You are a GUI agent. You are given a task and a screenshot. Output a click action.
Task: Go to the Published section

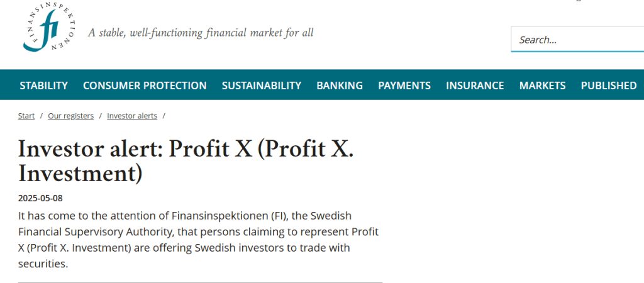(x=609, y=86)
